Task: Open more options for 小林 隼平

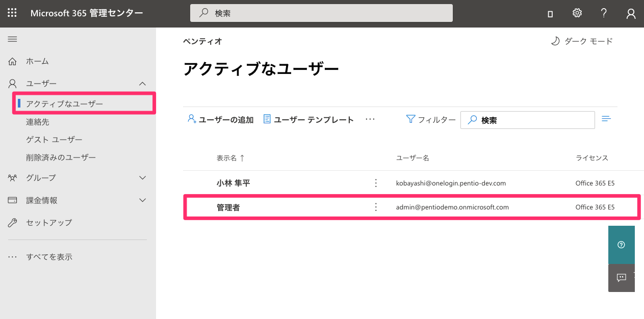Action: tap(376, 183)
